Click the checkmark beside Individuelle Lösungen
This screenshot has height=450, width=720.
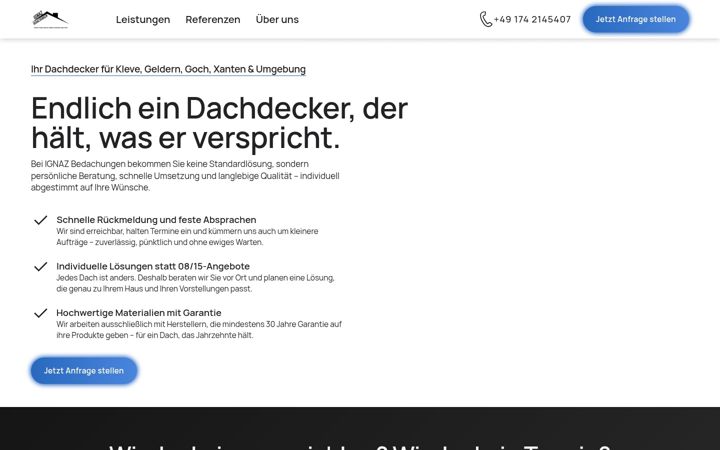(40, 266)
